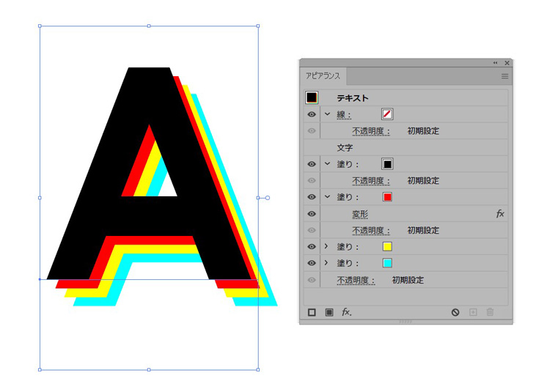Screen dimensions: 550x392
Task: Click the Clear Appearance icon
Action: (455, 312)
